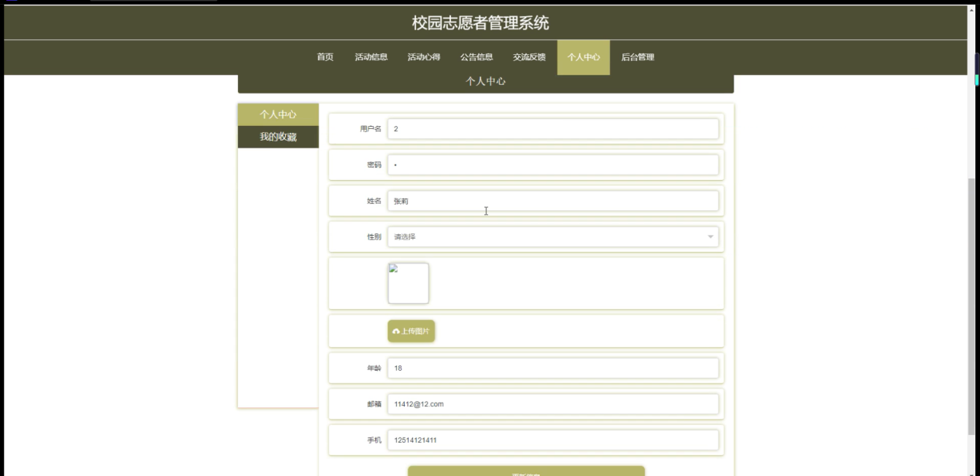Image resolution: width=980 pixels, height=476 pixels.
Task: Click the avatar image thumbnail
Action: 408,283
